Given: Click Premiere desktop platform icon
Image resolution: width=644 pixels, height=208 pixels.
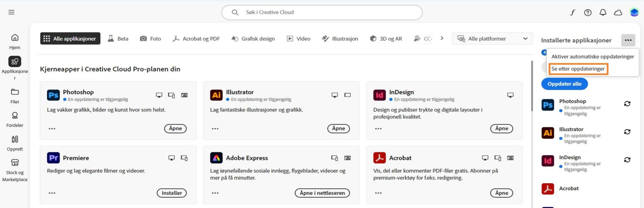Looking at the screenshot, I should (x=171, y=158).
